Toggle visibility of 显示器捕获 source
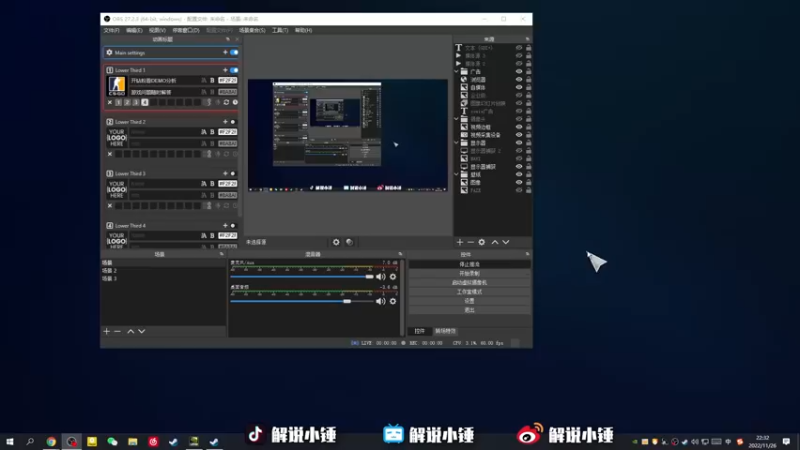 (x=519, y=166)
